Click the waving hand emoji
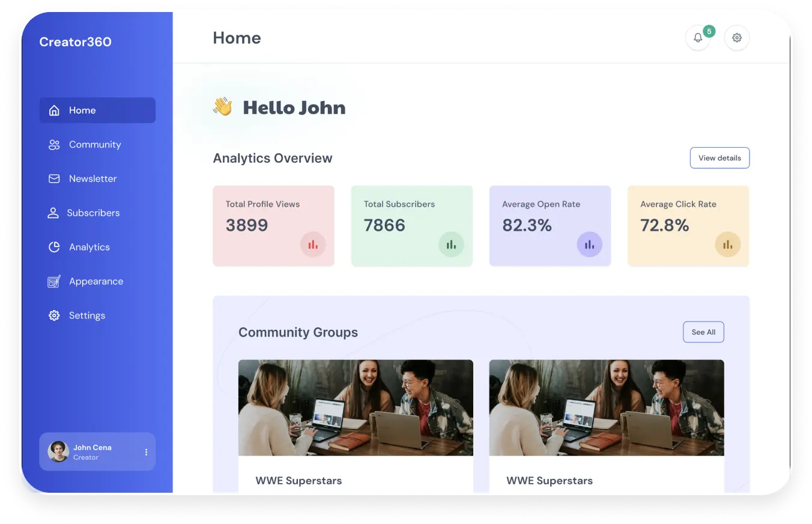This screenshot has width=812, height=524. (223, 107)
